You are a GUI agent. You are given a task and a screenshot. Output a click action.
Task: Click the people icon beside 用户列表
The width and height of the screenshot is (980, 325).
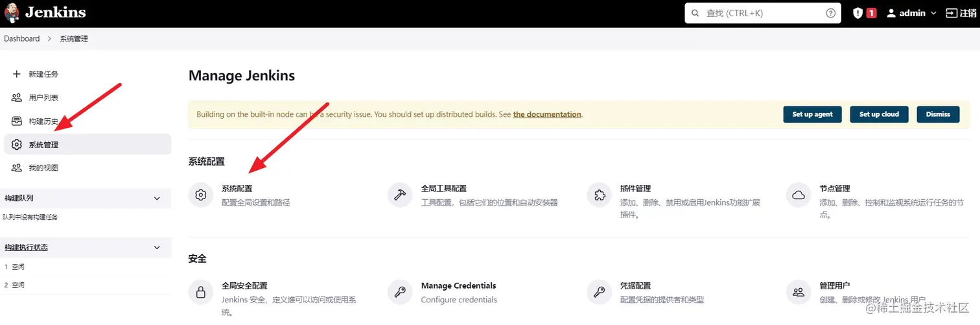coord(17,97)
